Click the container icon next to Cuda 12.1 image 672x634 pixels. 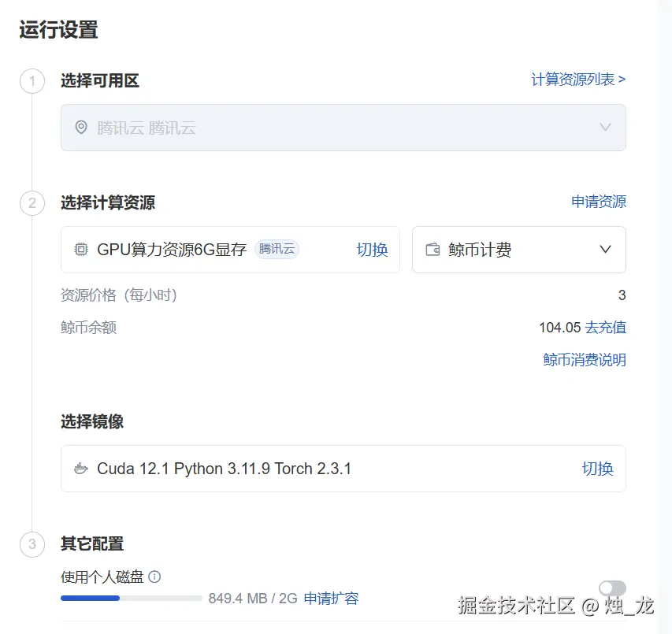click(80, 468)
